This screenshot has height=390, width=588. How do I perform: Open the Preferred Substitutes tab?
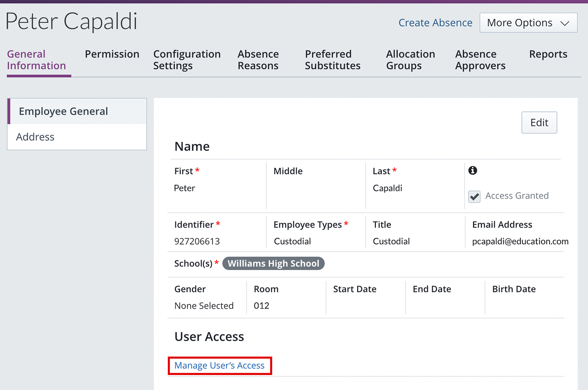point(333,60)
